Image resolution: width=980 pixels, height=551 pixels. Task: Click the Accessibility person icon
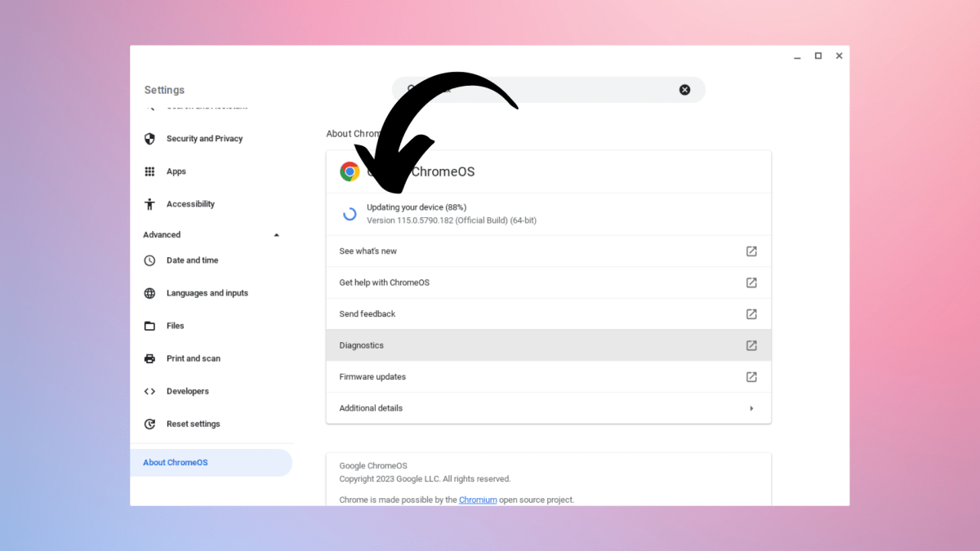tap(149, 204)
